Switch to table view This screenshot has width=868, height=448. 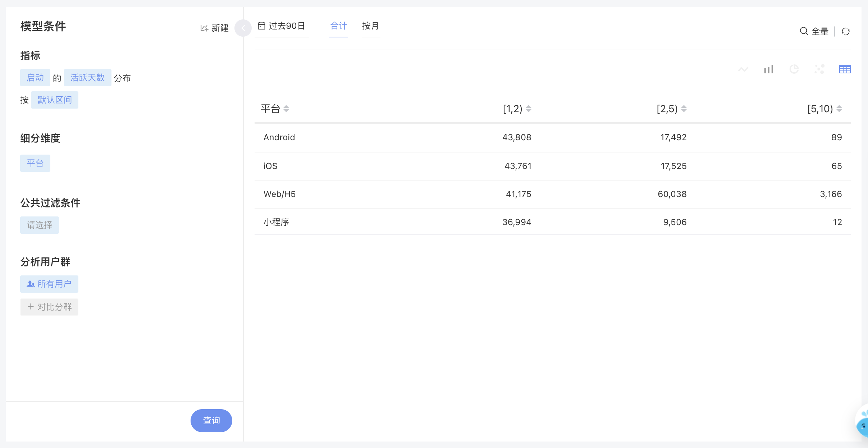(845, 69)
